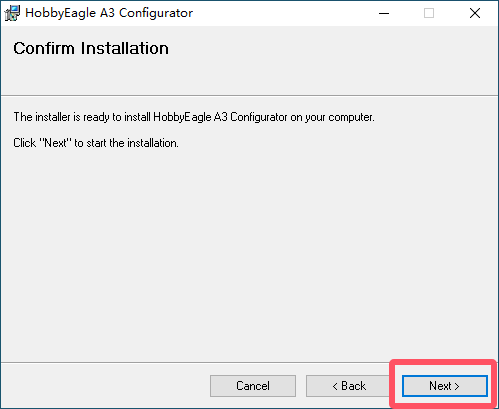Viewport: 499px width, 409px height.
Task: Minimize the HobbyEagle A3 Configurator window
Action: click(384, 13)
